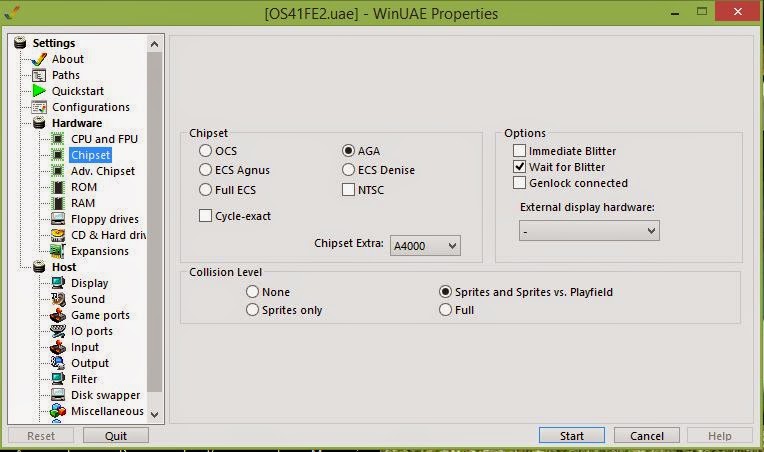
Task: Open the CPU and FPU page
Action: (x=104, y=139)
